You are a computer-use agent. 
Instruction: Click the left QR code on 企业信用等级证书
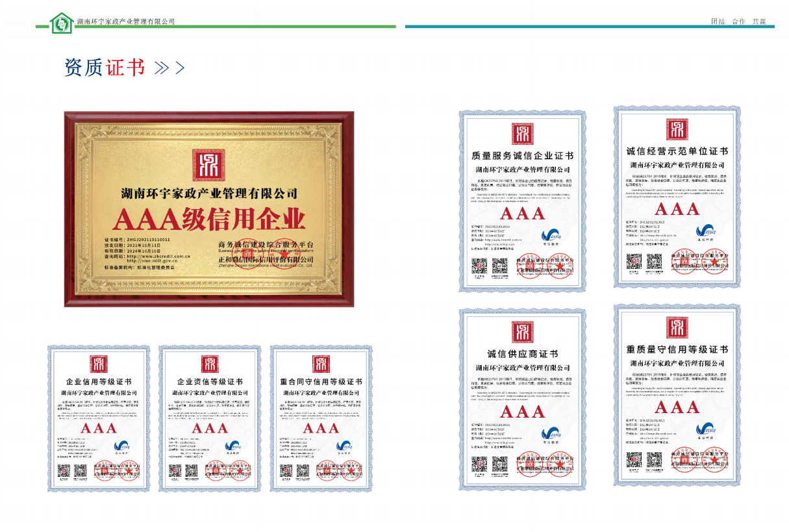tap(64, 470)
